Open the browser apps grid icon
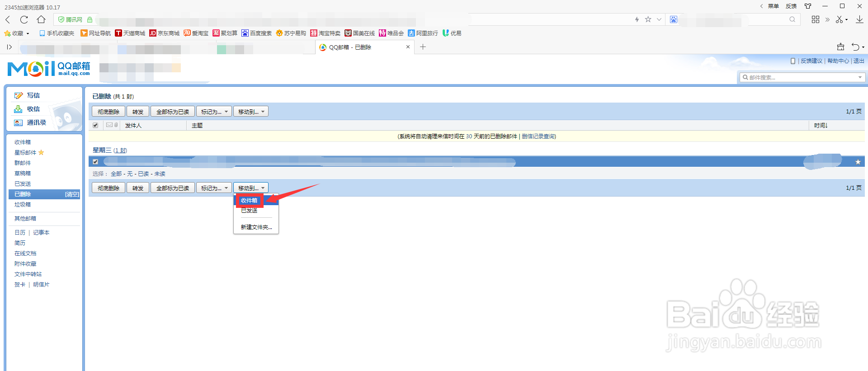This screenshot has height=371, width=868. tap(816, 19)
